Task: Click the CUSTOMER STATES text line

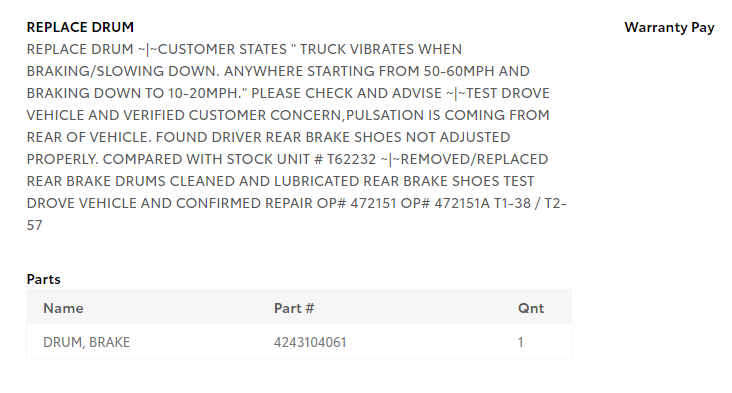Action: [222, 49]
